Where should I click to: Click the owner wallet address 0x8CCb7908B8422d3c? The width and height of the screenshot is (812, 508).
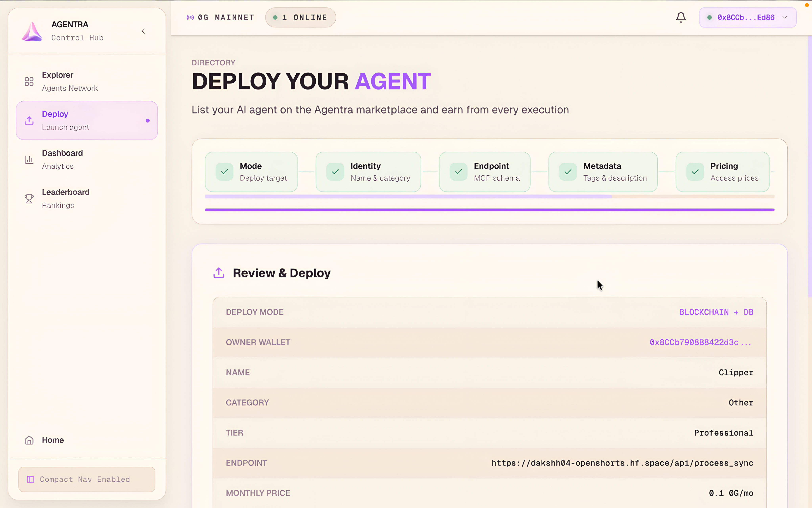pyautogui.click(x=700, y=342)
